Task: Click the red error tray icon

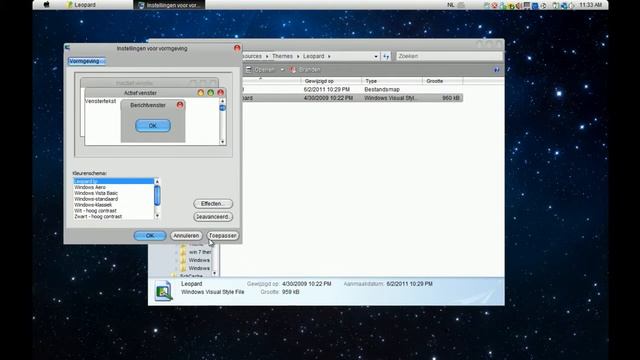Action: 495,5
